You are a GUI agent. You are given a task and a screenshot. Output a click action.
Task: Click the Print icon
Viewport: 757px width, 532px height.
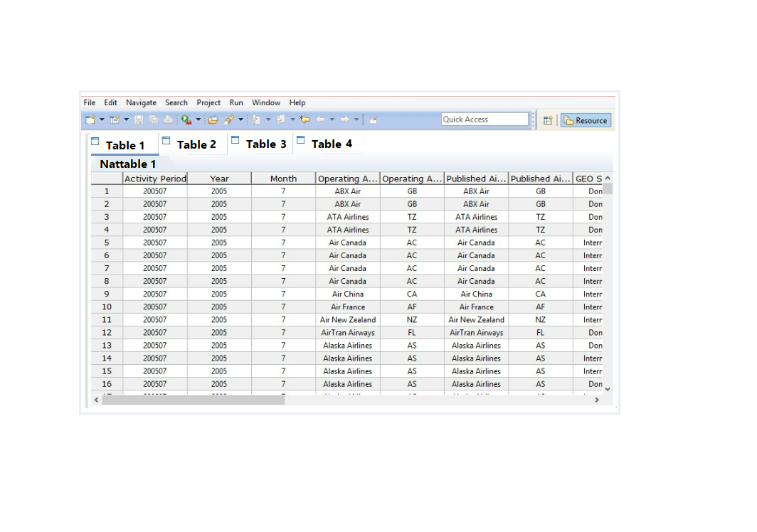(168, 119)
